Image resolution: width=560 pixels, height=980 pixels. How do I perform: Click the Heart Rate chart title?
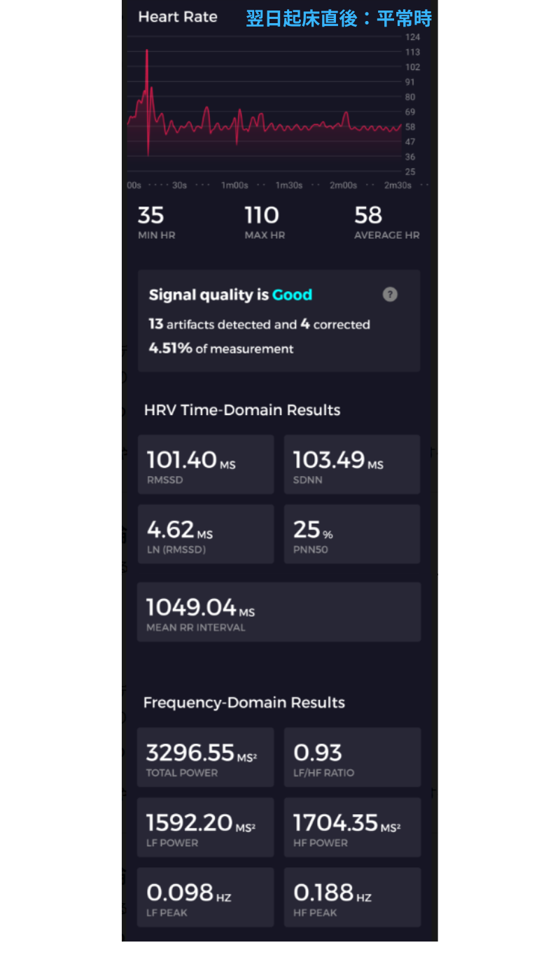pos(178,17)
